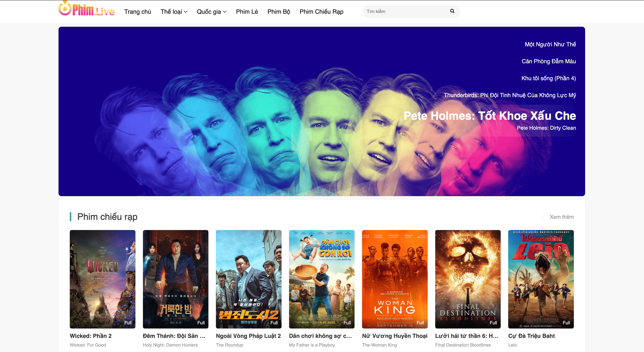Open the Phim Bộ menu item

click(279, 12)
